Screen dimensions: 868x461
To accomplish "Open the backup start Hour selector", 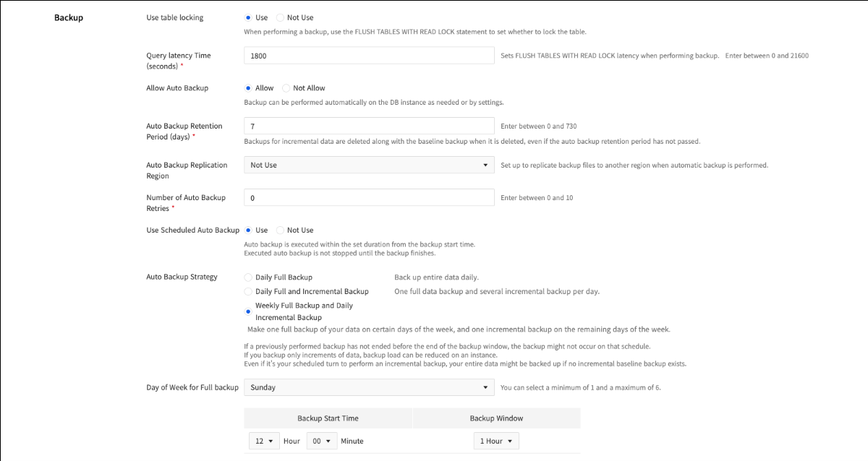I will [264, 441].
